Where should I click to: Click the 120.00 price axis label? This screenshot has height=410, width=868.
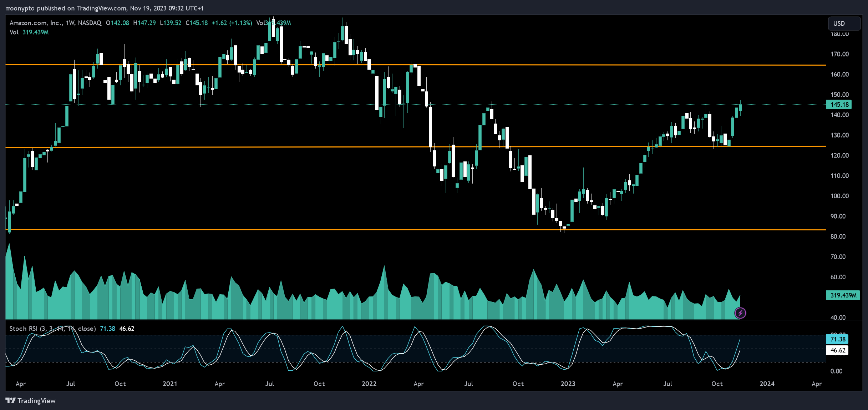tap(839, 155)
